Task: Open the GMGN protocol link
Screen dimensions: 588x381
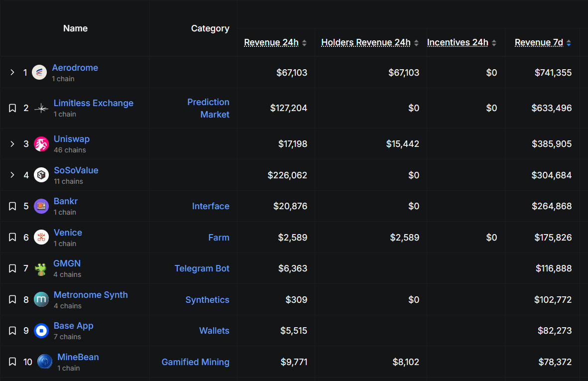Action: pyautogui.click(x=67, y=263)
